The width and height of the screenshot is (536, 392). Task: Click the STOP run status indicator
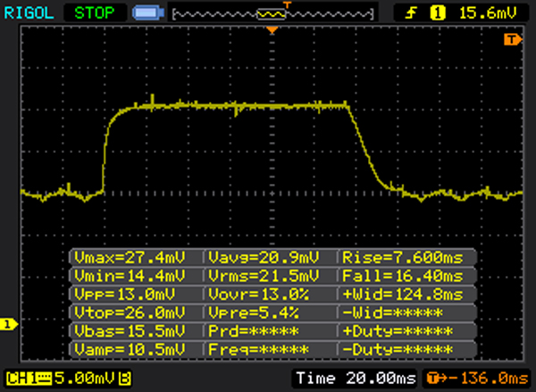95,13
